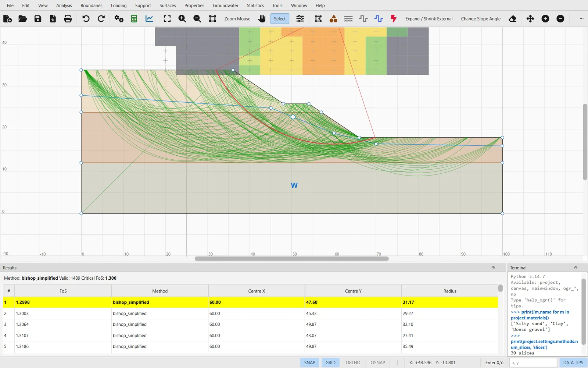Click Change Slope Angle button

click(x=481, y=19)
